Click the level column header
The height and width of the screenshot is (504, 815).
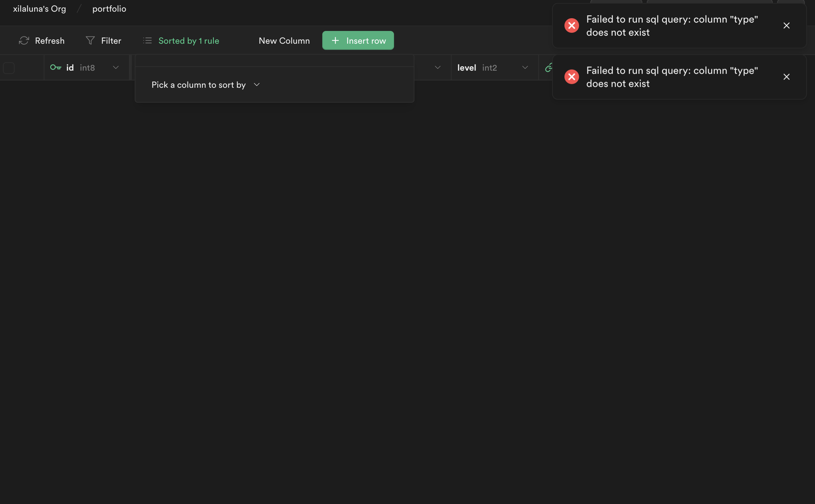[467, 68]
